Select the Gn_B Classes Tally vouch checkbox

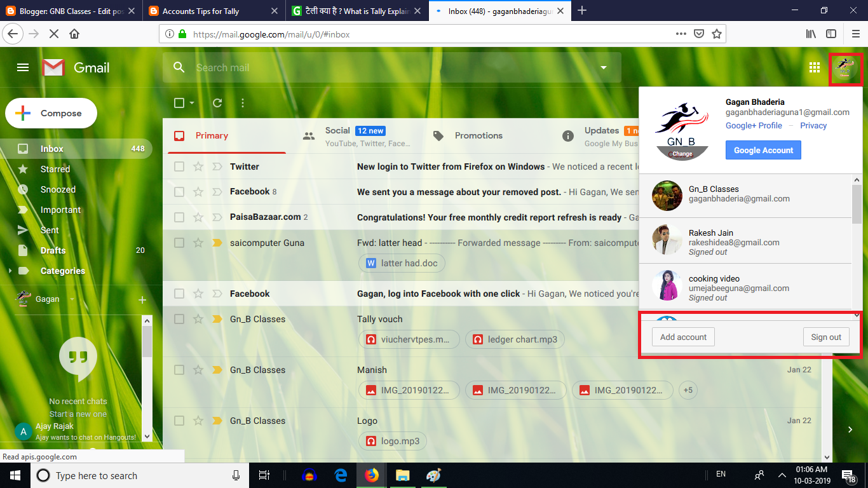179,319
